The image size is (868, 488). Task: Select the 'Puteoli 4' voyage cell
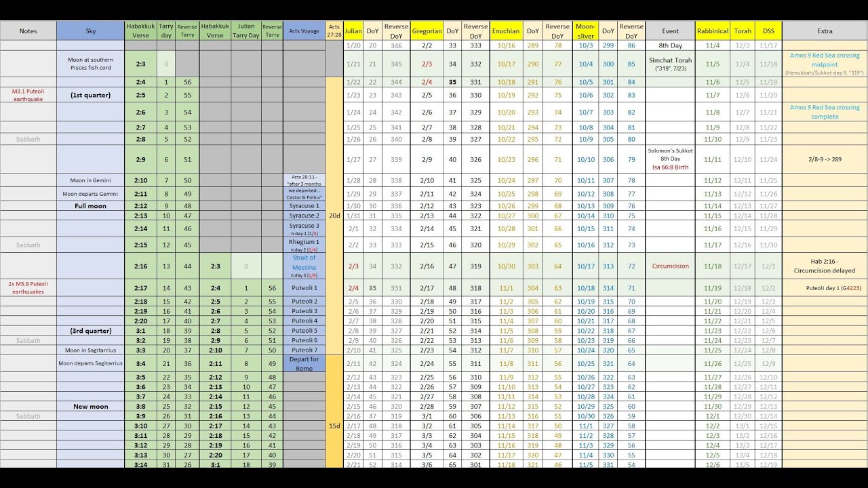304,321
